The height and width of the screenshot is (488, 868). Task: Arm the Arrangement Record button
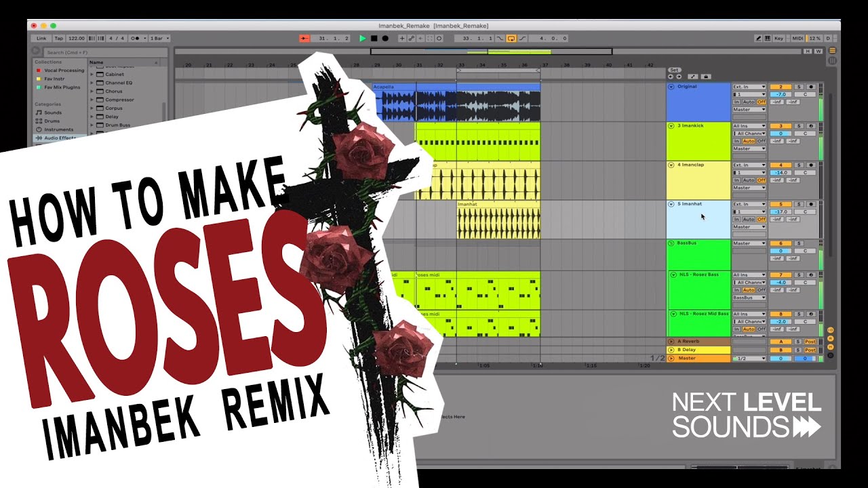click(385, 39)
